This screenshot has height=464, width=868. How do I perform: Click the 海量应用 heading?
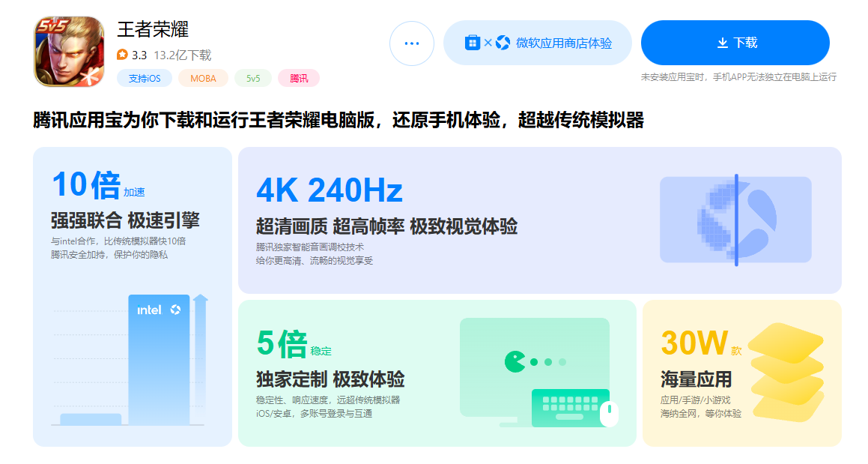[x=696, y=379]
